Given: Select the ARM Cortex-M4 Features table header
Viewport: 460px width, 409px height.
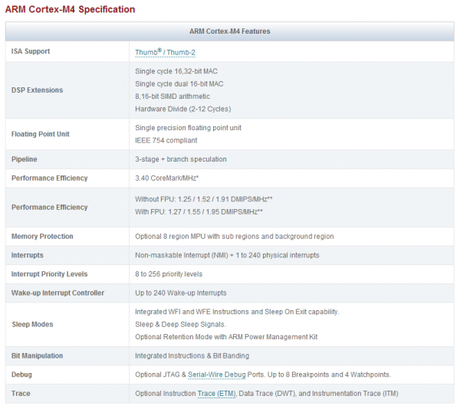Looking at the screenshot, I should point(230,31).
